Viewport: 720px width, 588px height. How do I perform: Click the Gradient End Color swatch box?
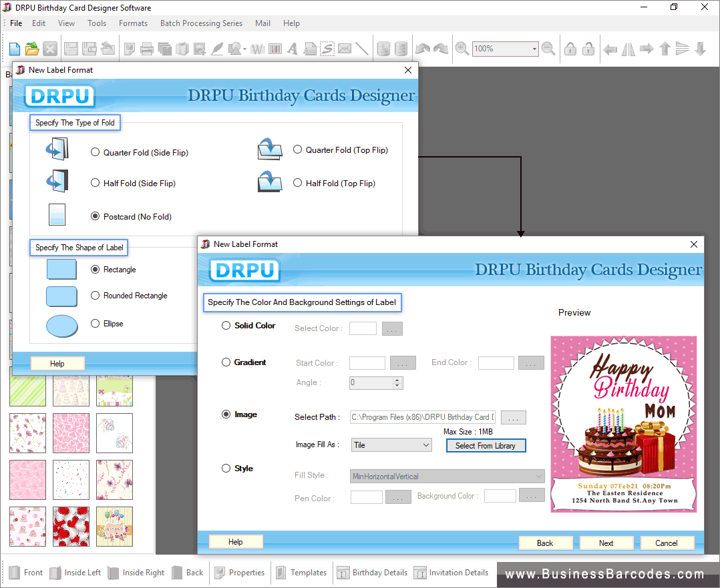coord(496,362)
